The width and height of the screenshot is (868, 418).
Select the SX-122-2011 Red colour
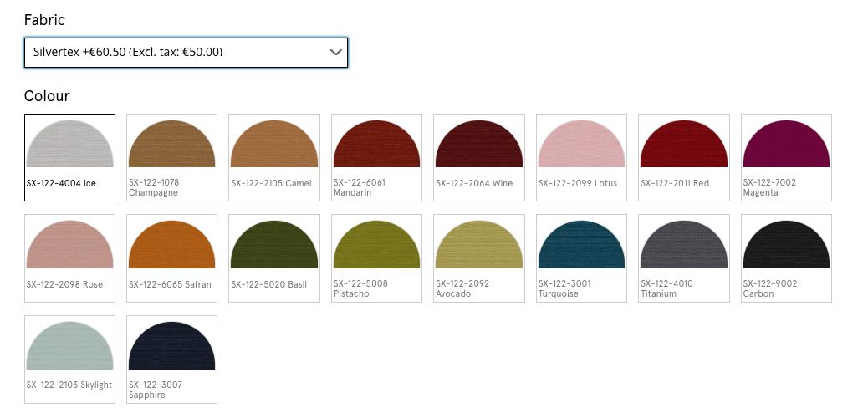684,158
